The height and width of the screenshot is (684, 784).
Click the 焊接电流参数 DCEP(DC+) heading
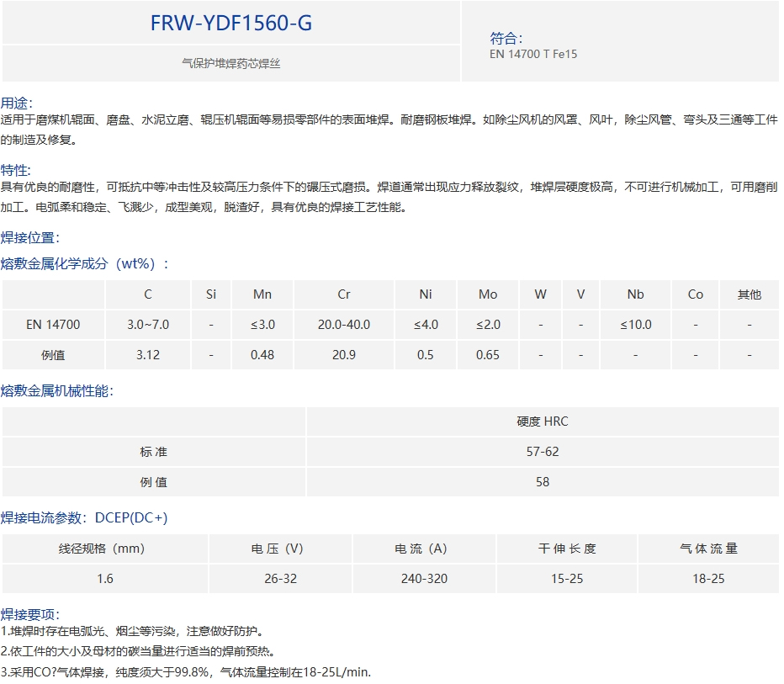point(84,517)
